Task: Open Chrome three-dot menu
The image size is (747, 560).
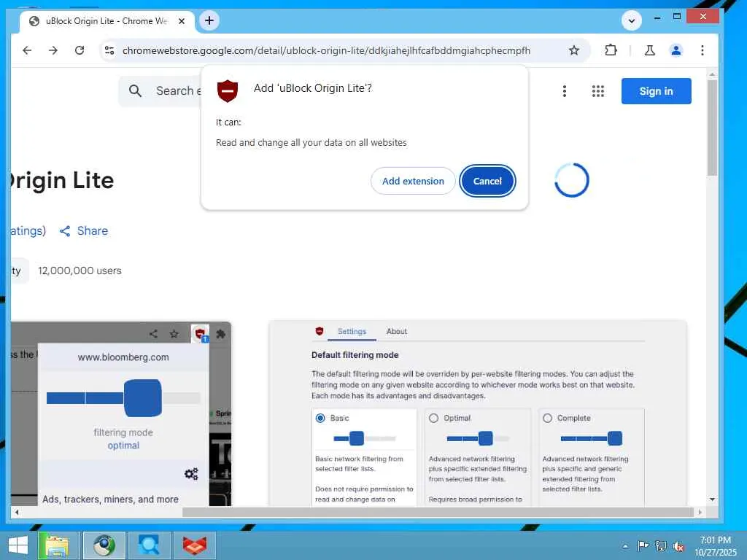Action: 703,50
